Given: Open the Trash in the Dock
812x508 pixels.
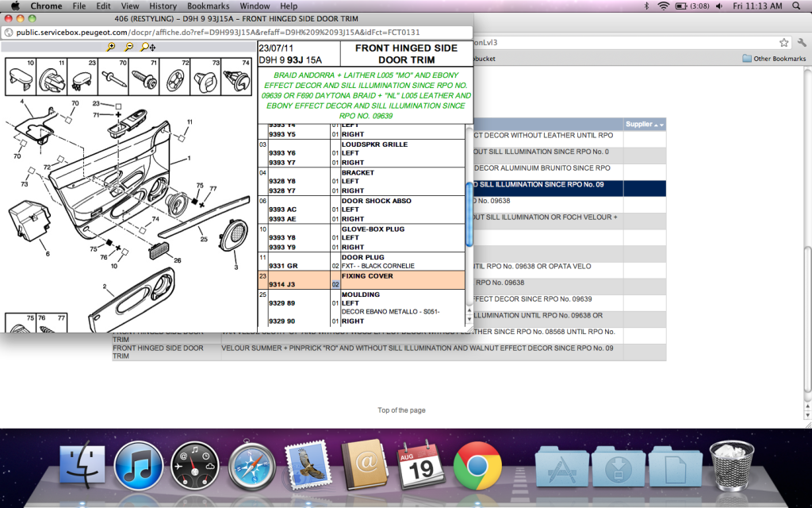Looking at the screenshot, I should 731,465.
